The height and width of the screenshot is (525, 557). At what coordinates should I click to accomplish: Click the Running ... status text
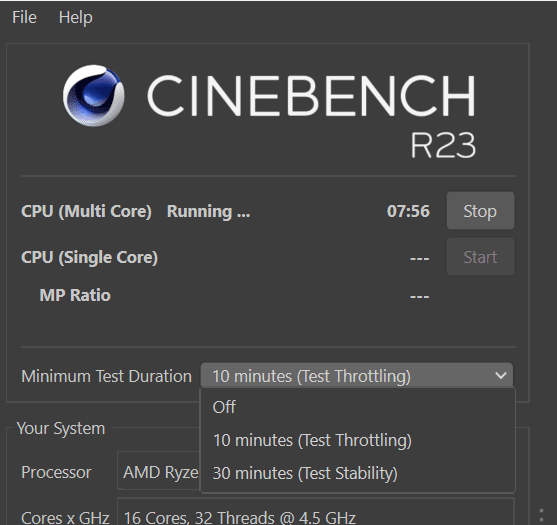[209, 211]
